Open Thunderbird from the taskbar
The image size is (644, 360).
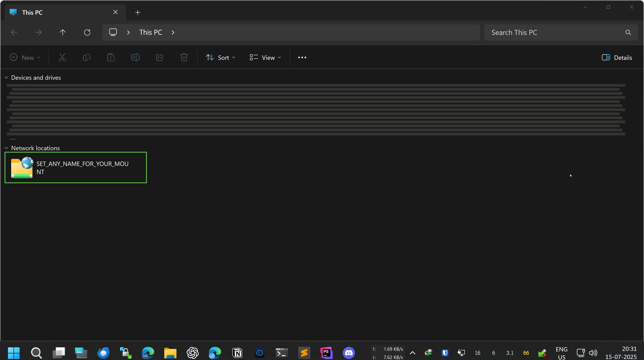click(x=103, y=353)
